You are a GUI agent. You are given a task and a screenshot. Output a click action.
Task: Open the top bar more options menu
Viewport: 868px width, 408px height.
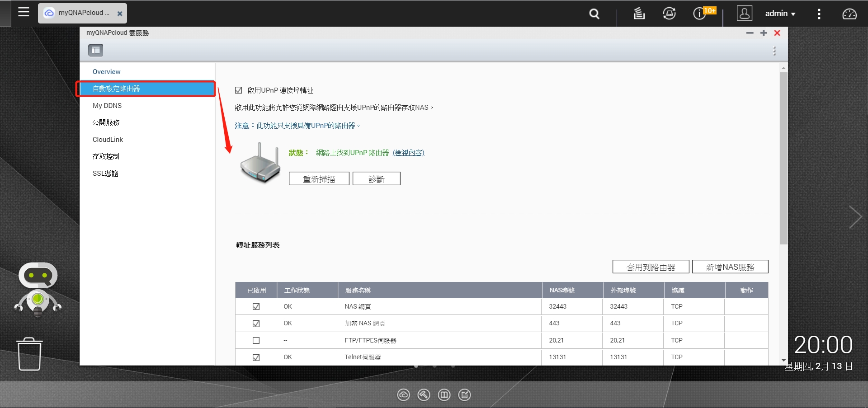click(x=819, y=14)
